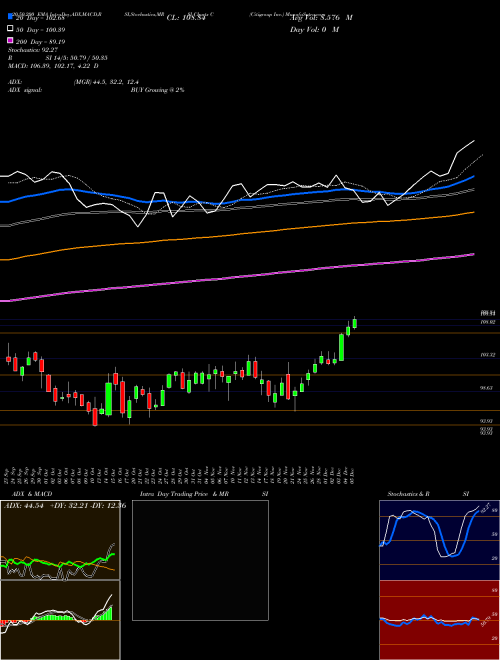Select the '50 Day' moving average label
Screen dimensions: 500x660
click(x=41, y=30)
